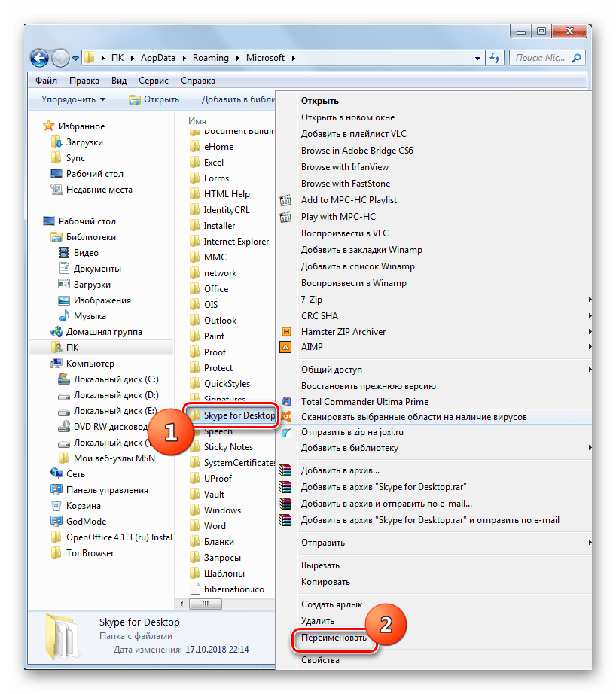616x694 pixels.
Task: Select Избранное star icon in sidebar
Action: 49,126
